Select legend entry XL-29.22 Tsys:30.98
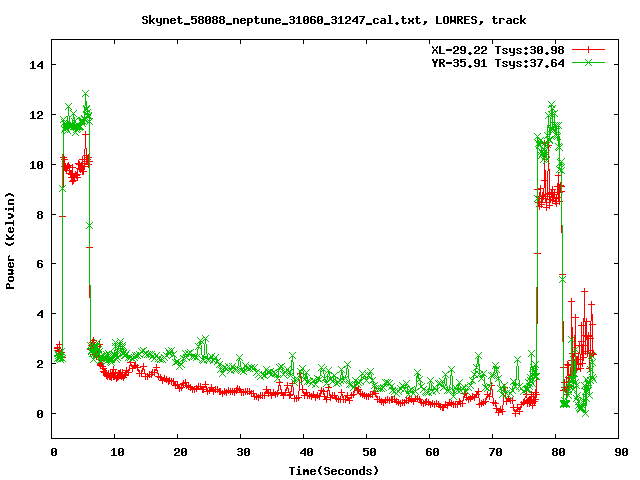Image resolution: width=640 pixels, height=480 pixels. [x=498, y=50]
